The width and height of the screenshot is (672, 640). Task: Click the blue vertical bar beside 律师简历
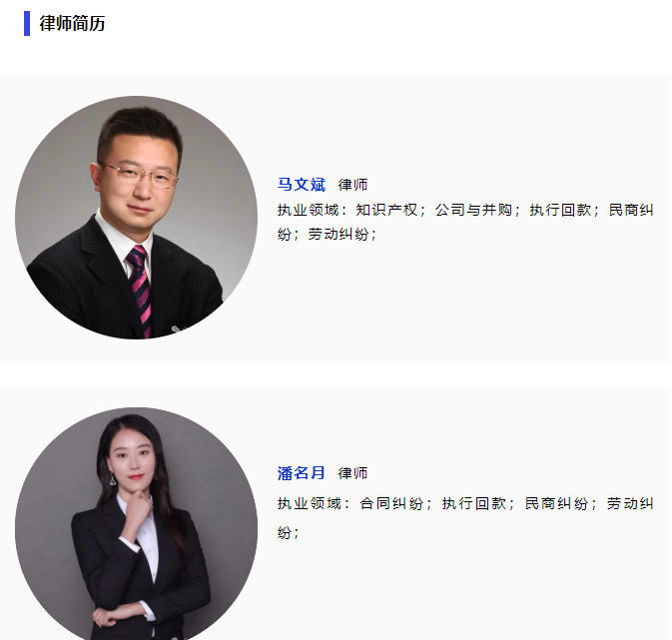pos(27,23)
